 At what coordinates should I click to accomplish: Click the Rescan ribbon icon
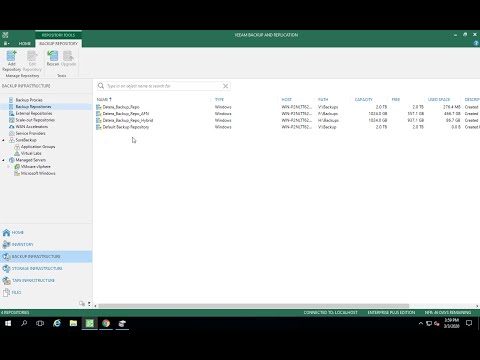(x=53, y=58)
